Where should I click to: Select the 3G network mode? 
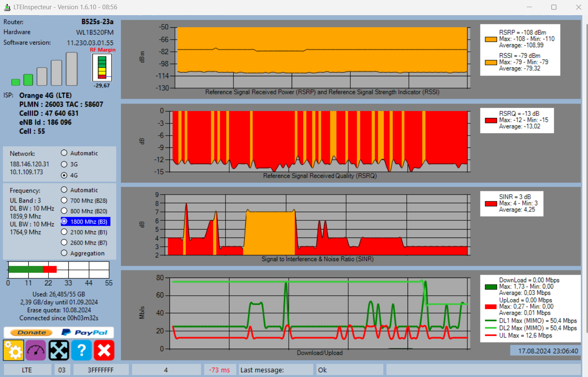click(x=69, y=164)
